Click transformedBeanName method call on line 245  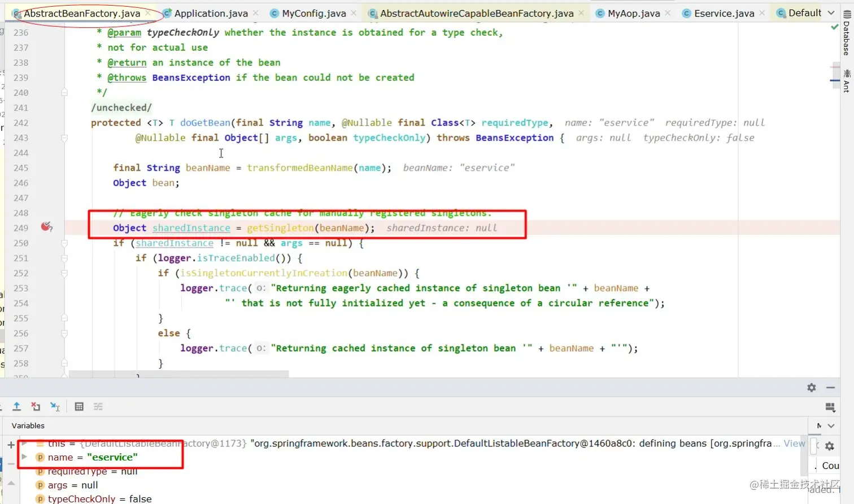[300, 168]
